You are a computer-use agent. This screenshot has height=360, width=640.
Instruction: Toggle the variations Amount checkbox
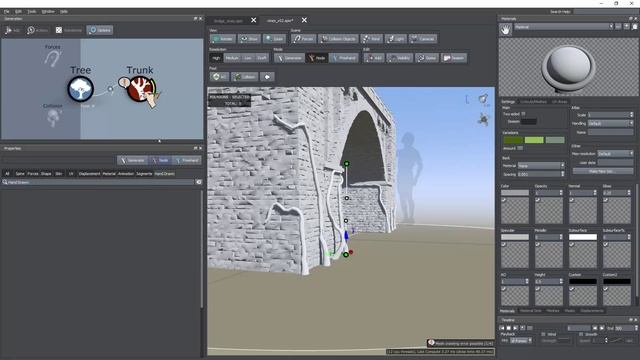pos(520,148)
